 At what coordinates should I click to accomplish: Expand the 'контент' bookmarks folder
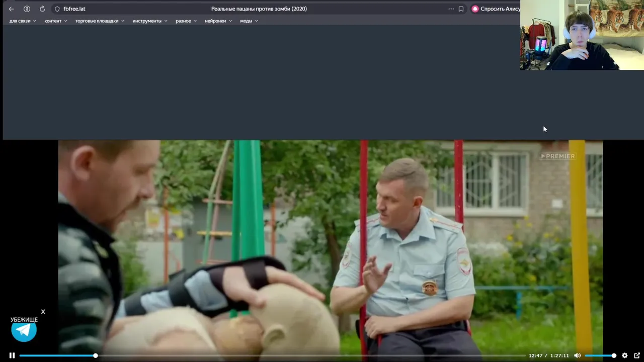[56, 21]
